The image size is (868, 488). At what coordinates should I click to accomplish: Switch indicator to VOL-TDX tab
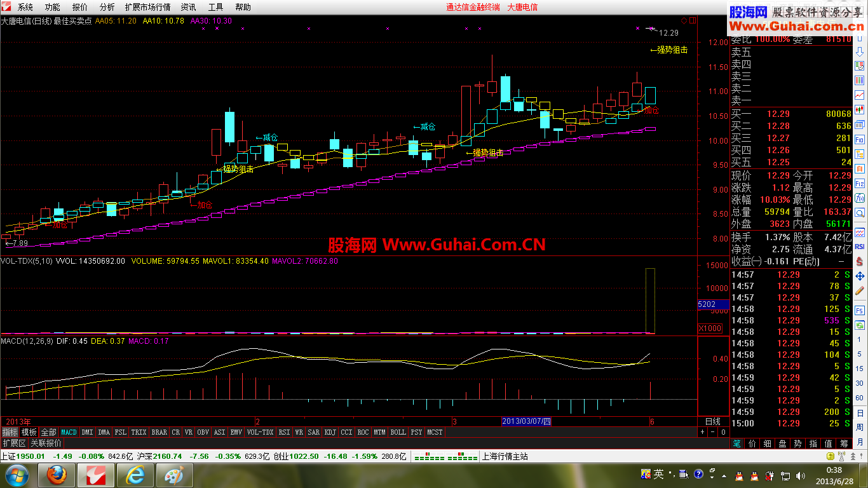pos(260,432)
